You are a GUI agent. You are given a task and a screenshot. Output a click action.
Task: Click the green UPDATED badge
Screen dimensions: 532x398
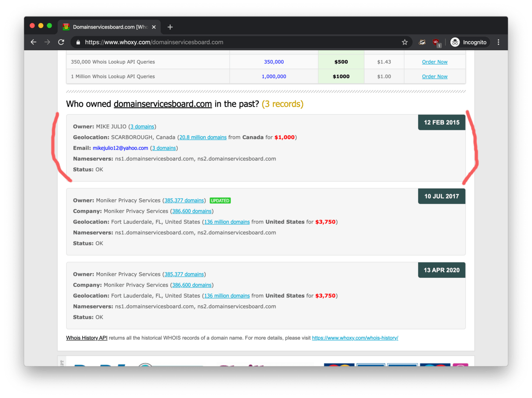tap(220, 201)
